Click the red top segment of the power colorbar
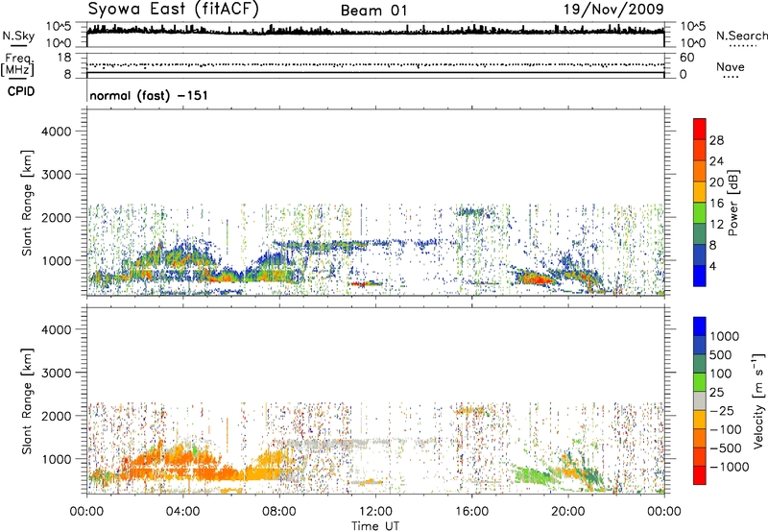 700,129
